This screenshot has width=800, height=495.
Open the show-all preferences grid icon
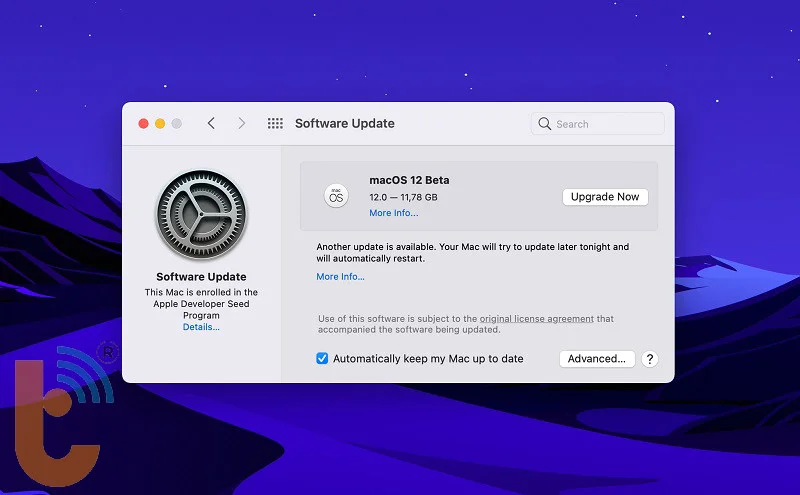(x=275, y=123)
